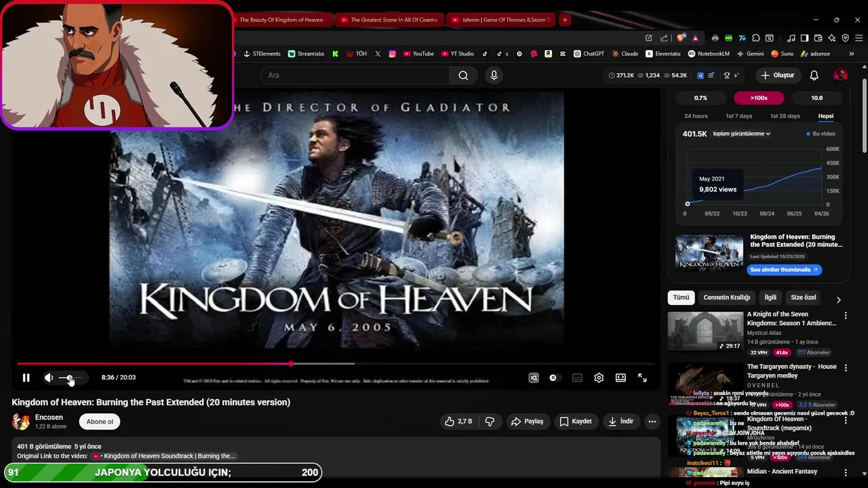
Task: Click the Paylaş share button
Action: [x=527, y=422]
